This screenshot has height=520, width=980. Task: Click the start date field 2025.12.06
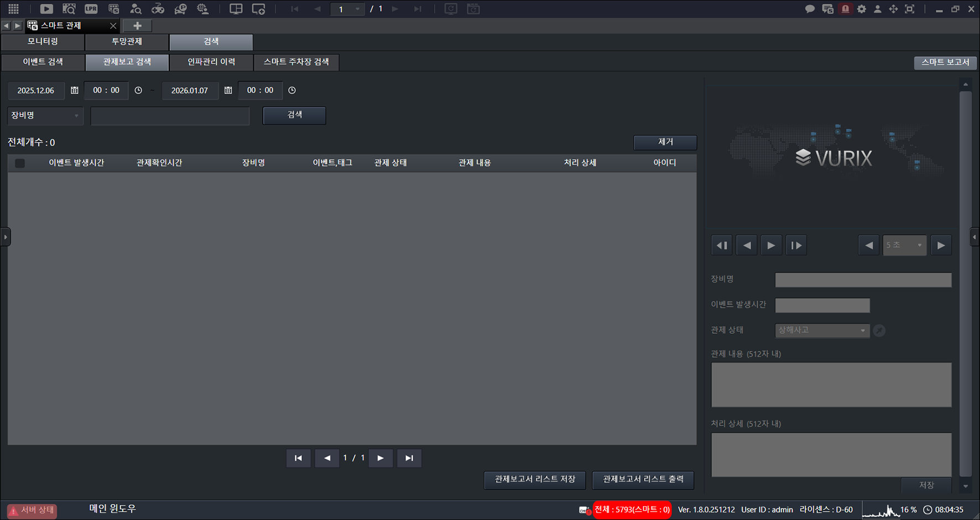[36, 91]
